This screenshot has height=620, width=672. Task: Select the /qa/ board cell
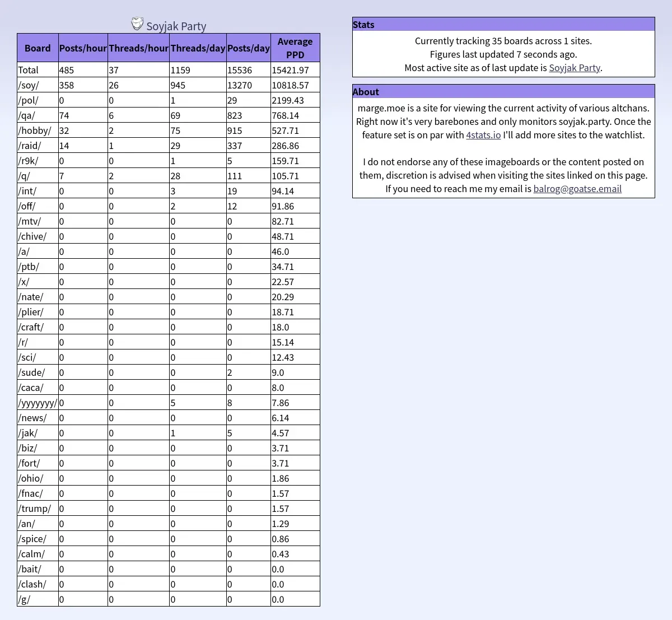coord(38,115)
